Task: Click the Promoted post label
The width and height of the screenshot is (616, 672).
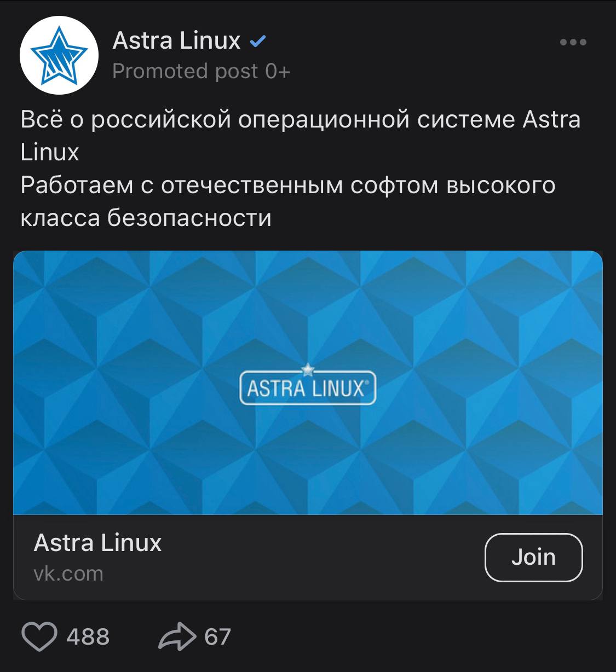Action: [x=185, y=71]
